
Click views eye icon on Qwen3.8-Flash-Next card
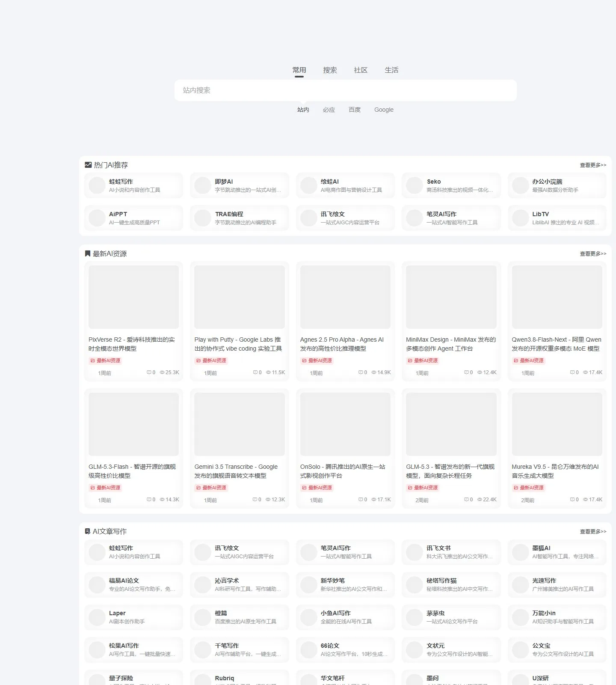coord(586,372)
